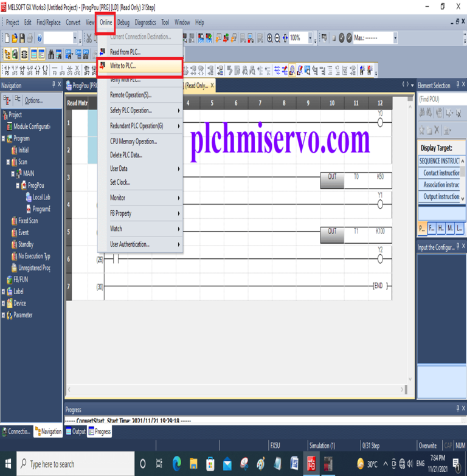Choose CPU Memory Operation menu entry
467x476 pixels.
tap(140, 142)
